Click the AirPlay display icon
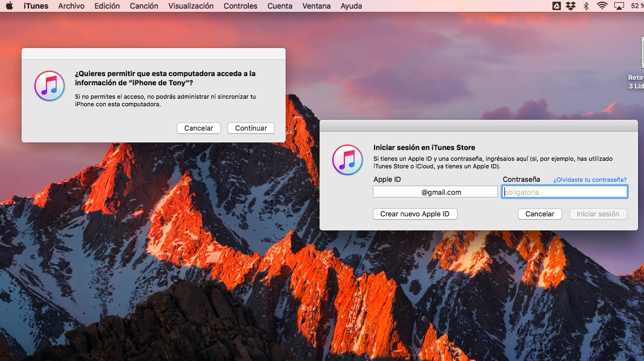This screenshot has height=361, width=644. pyautogui.click(x=619, y=6)
